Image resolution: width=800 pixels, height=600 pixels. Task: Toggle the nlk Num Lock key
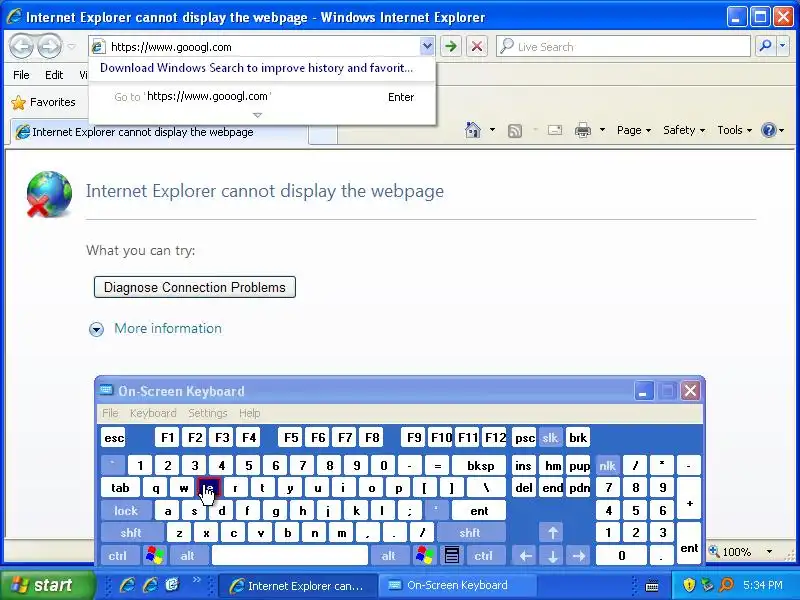click(x=608, y=465)
